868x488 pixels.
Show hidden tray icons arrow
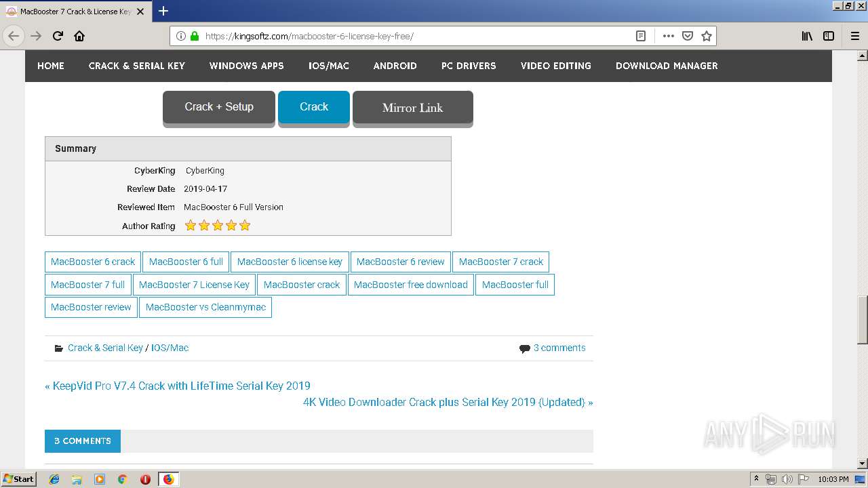click(756, 479)
